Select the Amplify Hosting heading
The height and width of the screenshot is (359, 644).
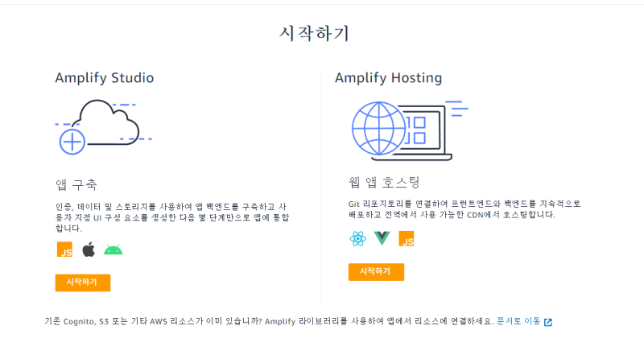(x=388, y=78)
